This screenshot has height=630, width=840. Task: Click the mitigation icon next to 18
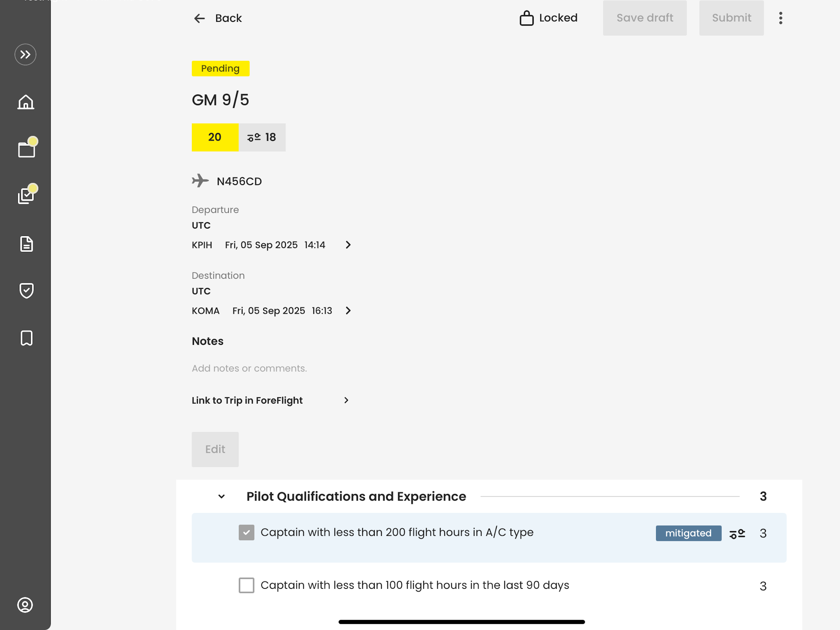pyautogui.click(x=254, y=137)
